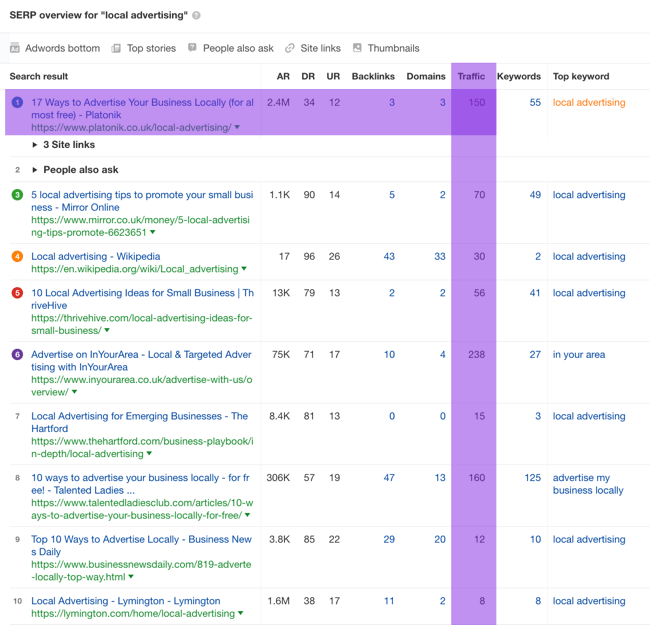Open dropdown arrow beside platonik.co.uk URL

[237, 128]
